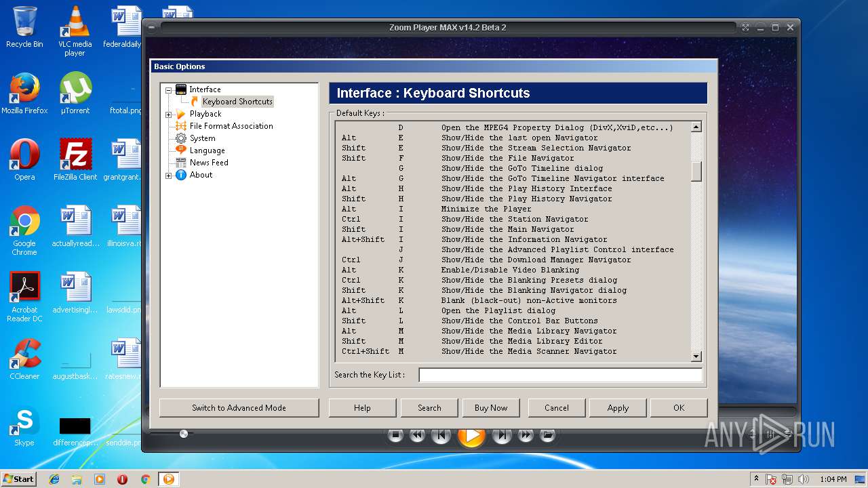
Task: Open Recycle Bin desktop icon
Action: [x=24, y=27]
